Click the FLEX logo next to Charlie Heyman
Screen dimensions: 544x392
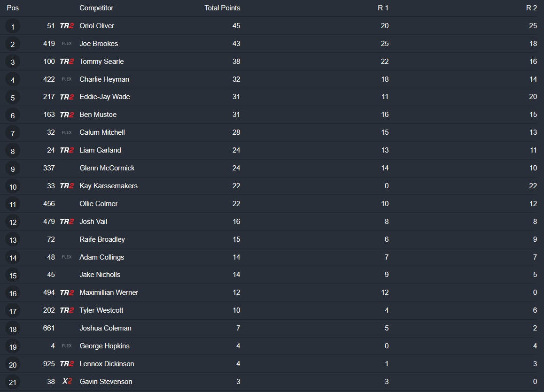pos(67,79)
